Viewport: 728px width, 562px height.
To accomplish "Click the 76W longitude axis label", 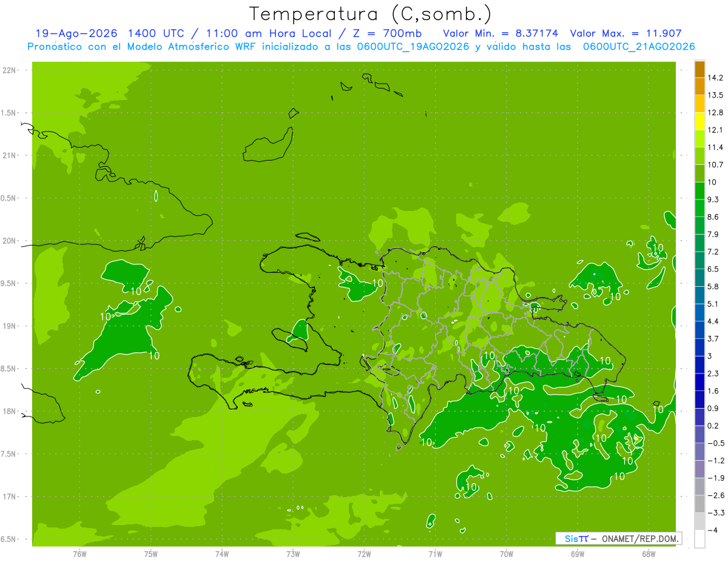I will pyautogui.click(x=79, y=554).
